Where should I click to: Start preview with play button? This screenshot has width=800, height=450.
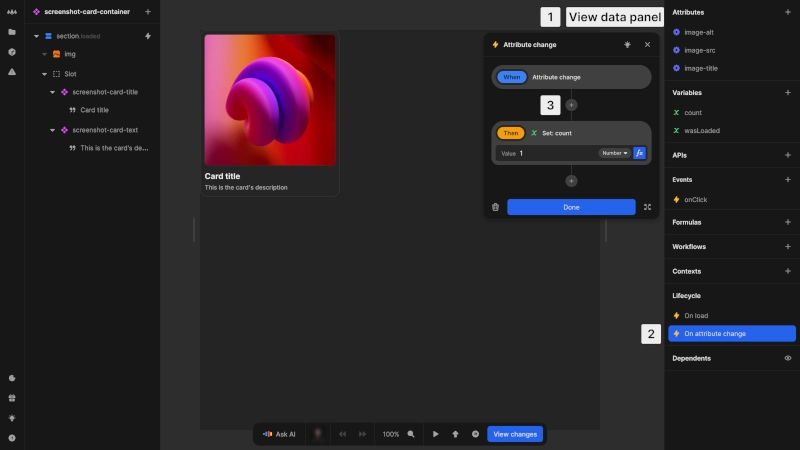click(x=435, y=434)
